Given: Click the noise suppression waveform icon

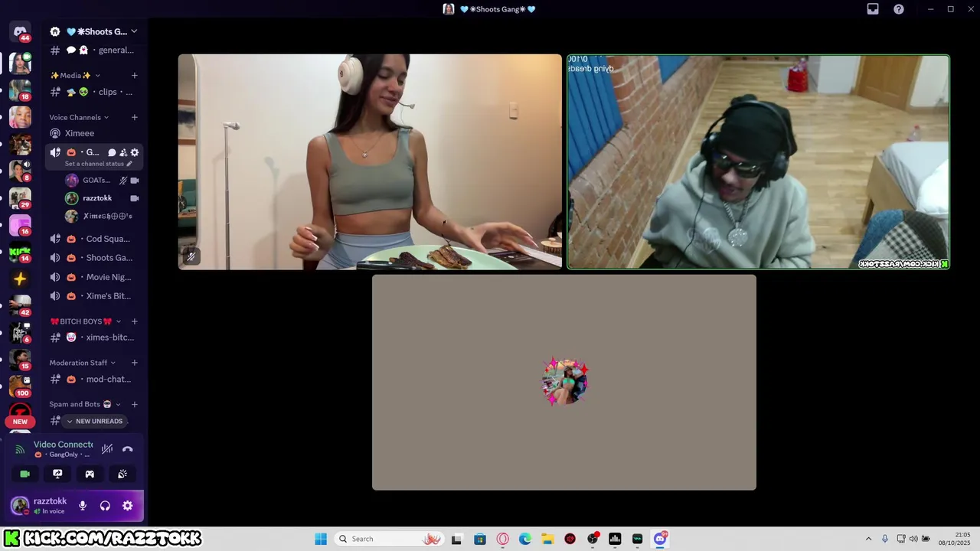Looking at the screenshot, I should point(107,449).
